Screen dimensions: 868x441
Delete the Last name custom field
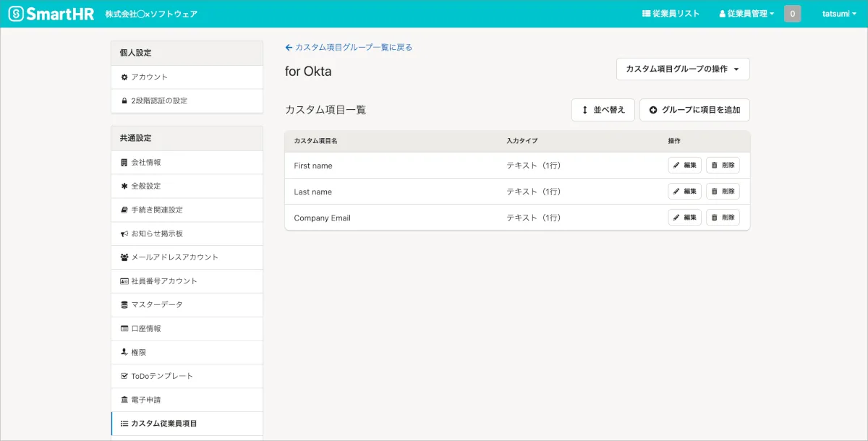tap(723, 192)
